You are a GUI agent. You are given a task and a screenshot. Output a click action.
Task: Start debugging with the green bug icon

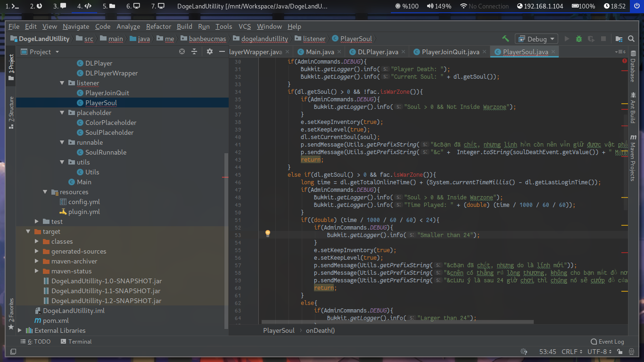pos(578,39)
